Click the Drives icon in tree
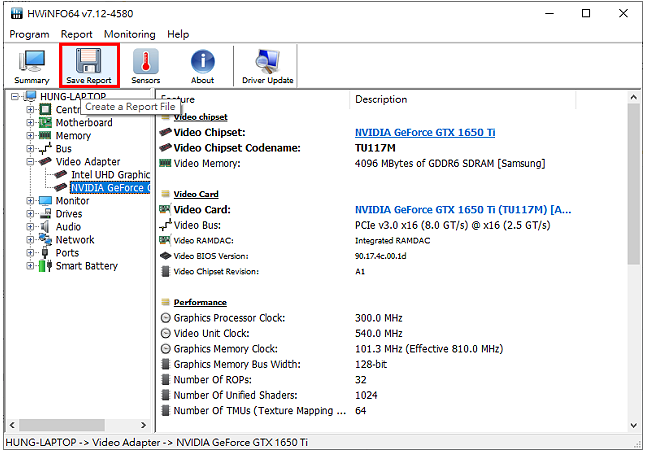647x454 pixels. pos(45,214)
